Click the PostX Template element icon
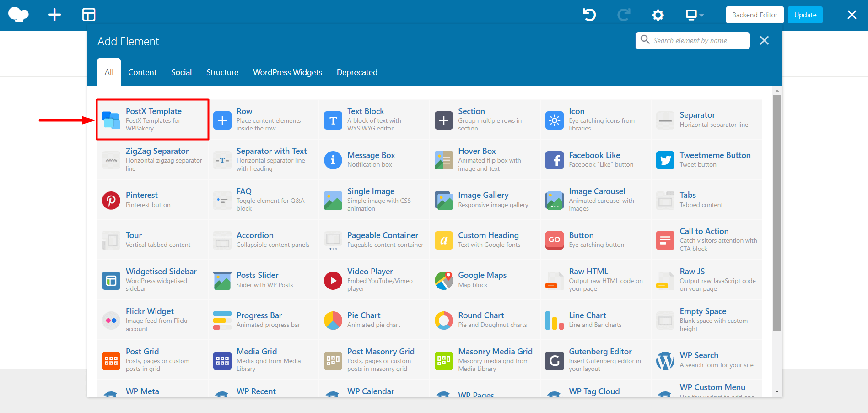The image size is (868, 413). click(x=111, y=120)
